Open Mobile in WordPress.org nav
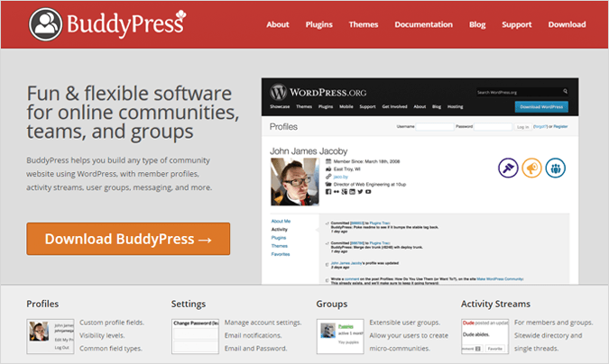 point(346,106)
